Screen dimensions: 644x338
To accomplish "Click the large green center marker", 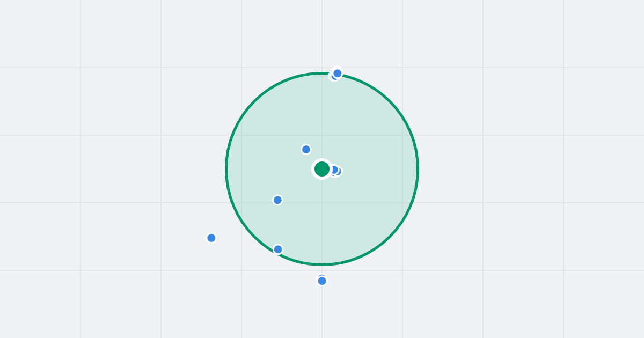I will [x=322, y=169].
